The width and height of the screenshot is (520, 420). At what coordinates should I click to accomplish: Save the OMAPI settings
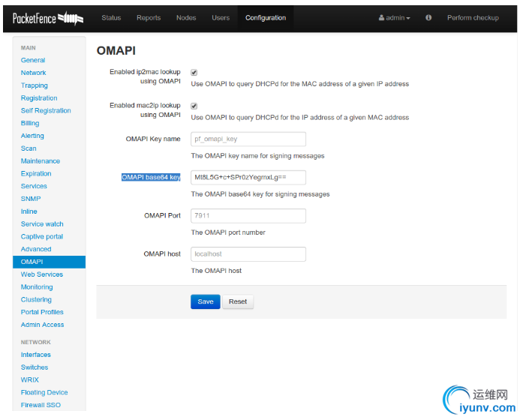point(206,301)
